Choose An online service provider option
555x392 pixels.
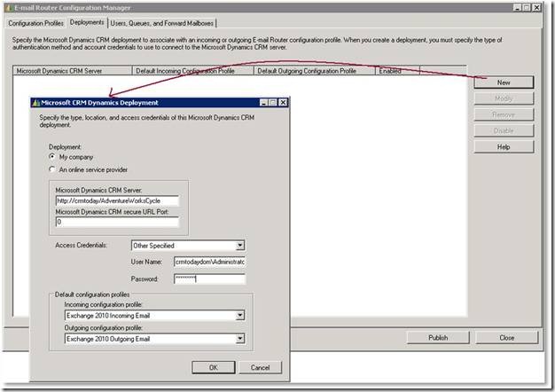click(52, 169)
